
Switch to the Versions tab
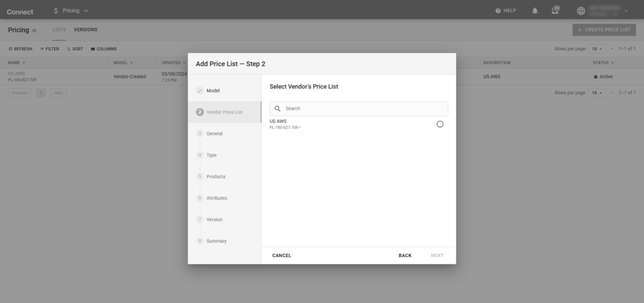point(86,30)
